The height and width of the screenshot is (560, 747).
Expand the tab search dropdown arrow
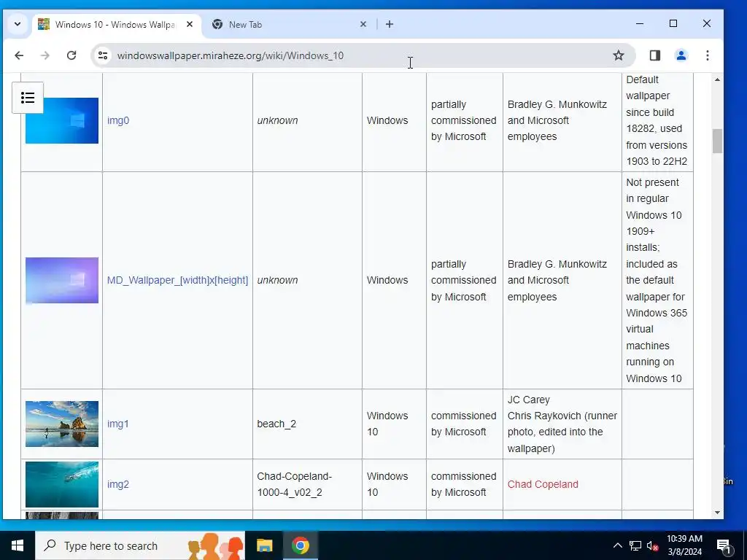pos(18,24)
